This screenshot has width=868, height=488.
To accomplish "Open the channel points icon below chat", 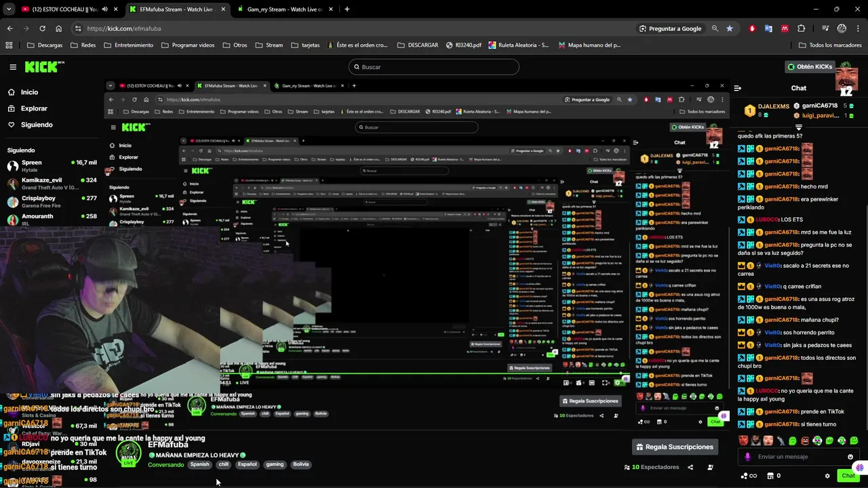I will 750,476.
